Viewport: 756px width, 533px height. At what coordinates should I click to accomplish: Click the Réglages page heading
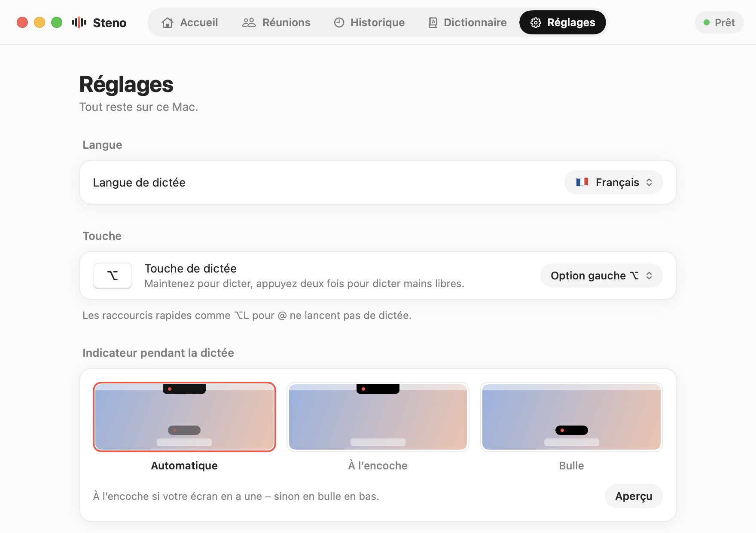[x=126, y=85]
